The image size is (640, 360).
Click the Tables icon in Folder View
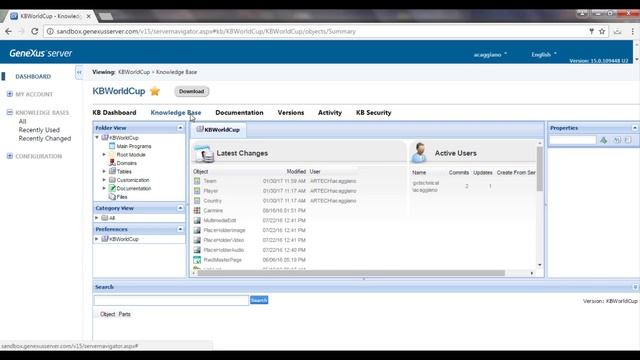click(x=112, y=171)
